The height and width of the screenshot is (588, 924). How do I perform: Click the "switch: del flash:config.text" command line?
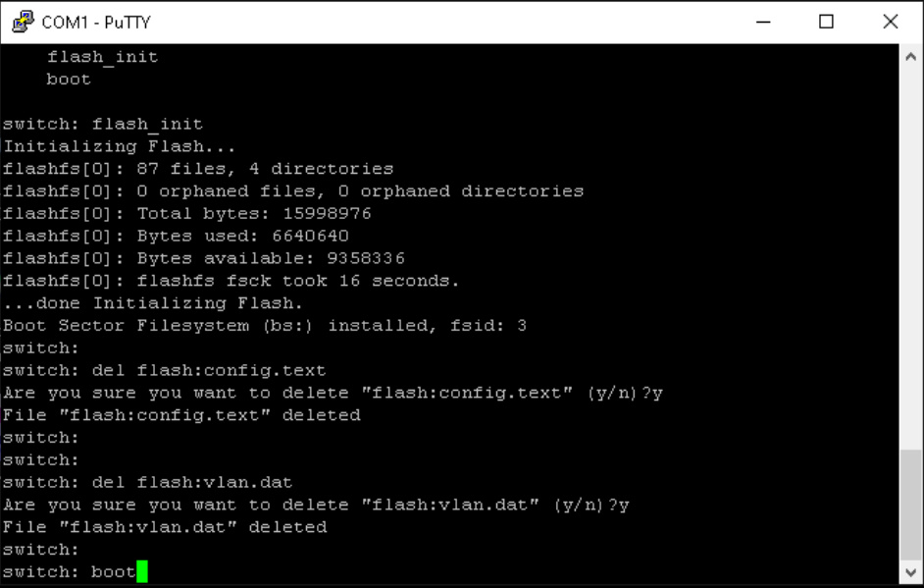[164, 370]
